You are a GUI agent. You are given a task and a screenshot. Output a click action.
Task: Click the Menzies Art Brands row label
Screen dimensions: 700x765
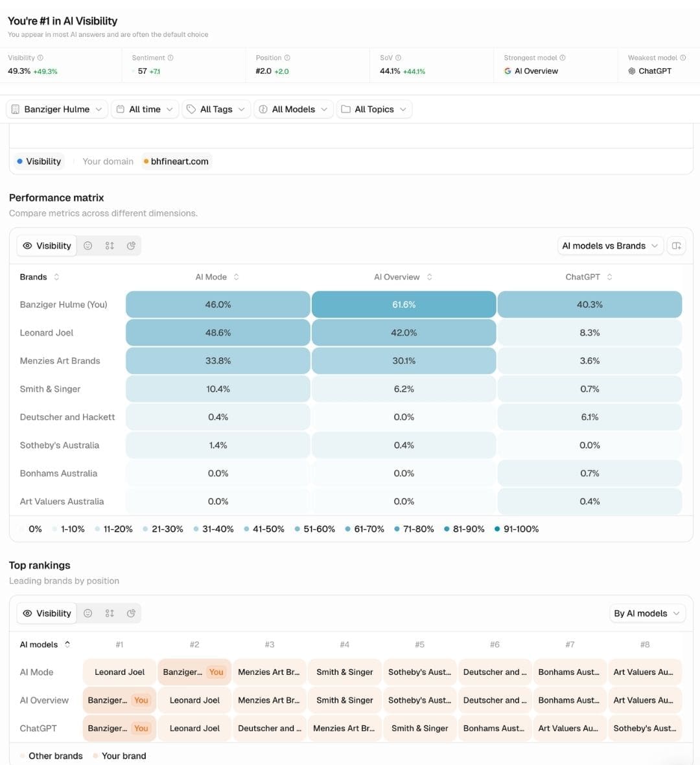point(60,361)
